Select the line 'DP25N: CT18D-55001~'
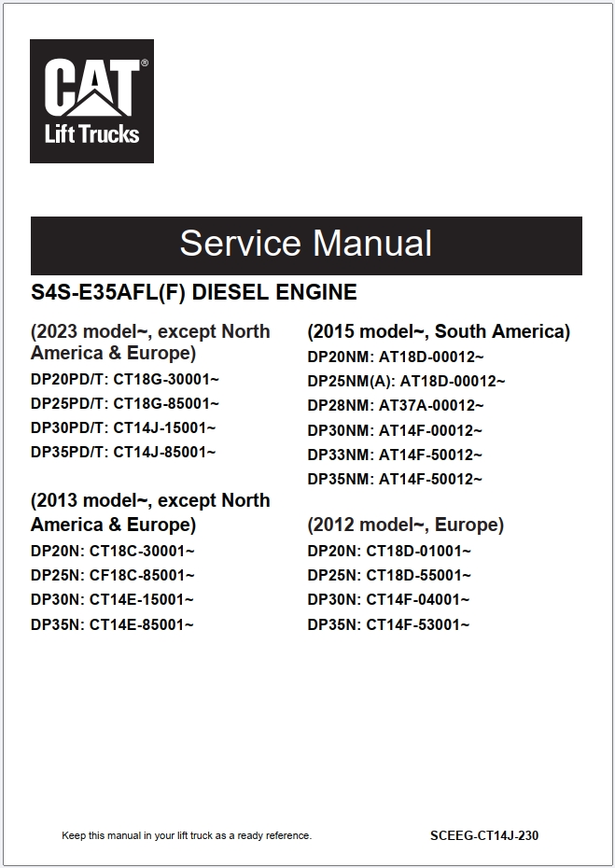The width and height of the screenshot is (615, 868). pos(389,576)
